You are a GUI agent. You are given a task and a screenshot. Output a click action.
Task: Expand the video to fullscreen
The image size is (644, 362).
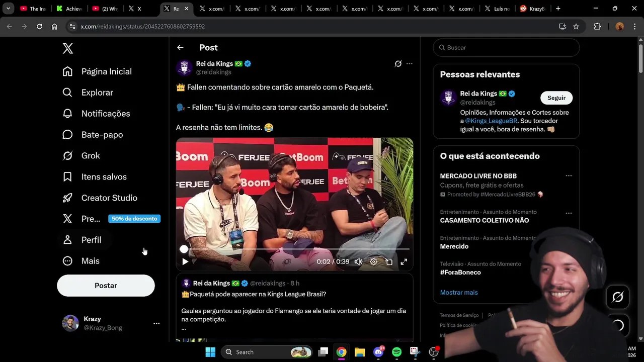(x=404, y=261)
